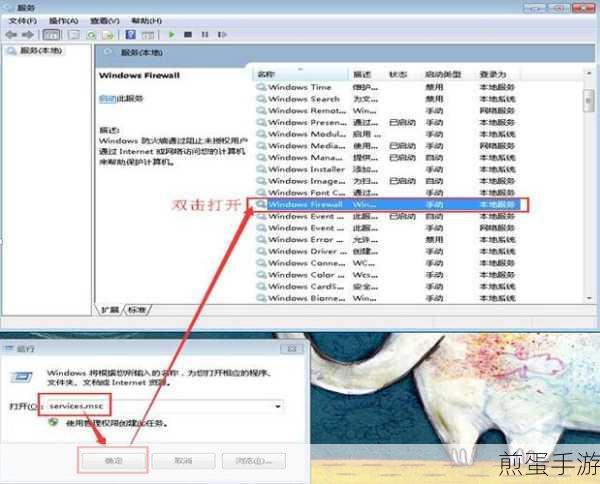This screenshot has width=600, height=484.
Task: Click the 本地服务 logon cell of Windows Time
Action: pos(497,87)
